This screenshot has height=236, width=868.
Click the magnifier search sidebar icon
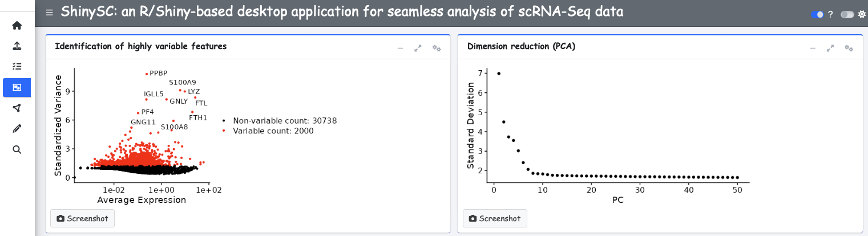point(17,149)
